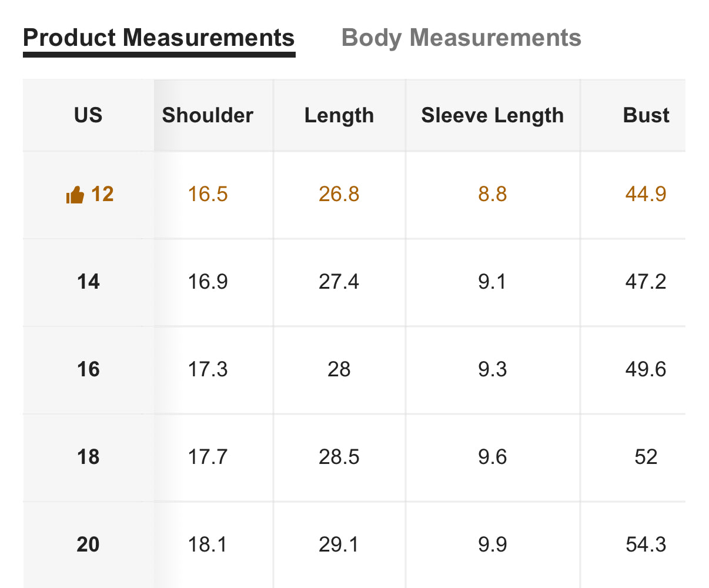Select the Product Measurements tab
Screen dimensions: 709x588
click(159, 38)
